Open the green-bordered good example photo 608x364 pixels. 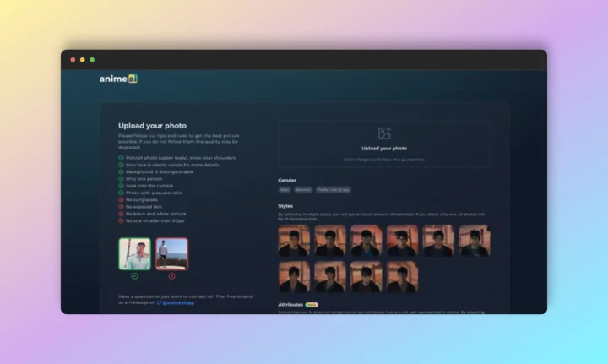tap(134, 254)
